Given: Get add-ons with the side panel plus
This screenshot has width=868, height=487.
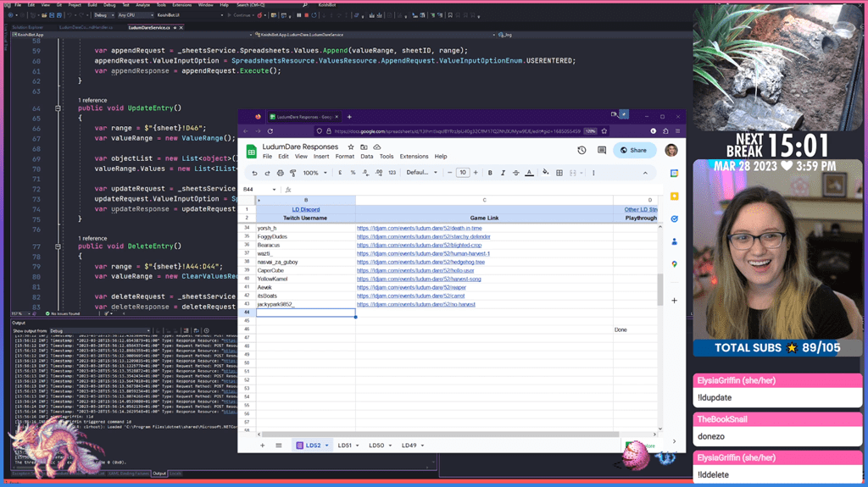Looking at the screenshot, I should [674, 301].
